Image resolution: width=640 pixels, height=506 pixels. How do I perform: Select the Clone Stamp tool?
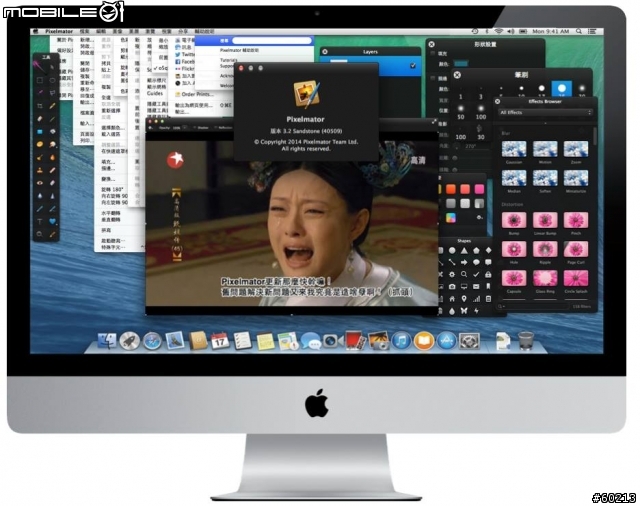click(x=40, y=170)
